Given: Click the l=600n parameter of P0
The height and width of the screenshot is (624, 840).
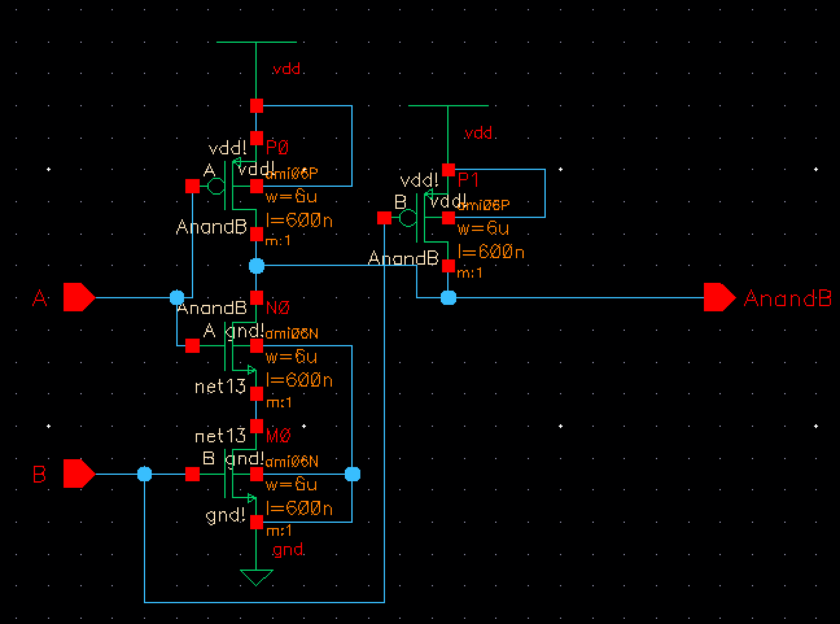Looking at the screenshot, I should [299, 221].
